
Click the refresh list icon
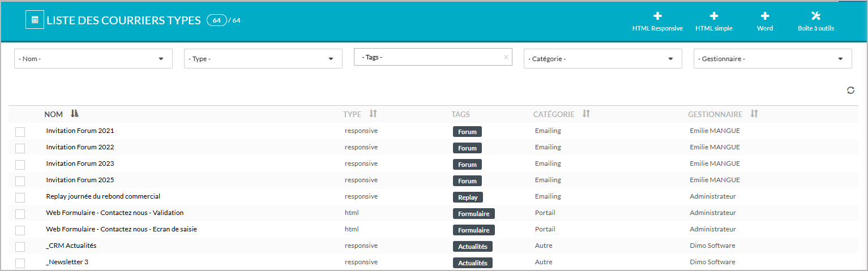pos(850,91)
